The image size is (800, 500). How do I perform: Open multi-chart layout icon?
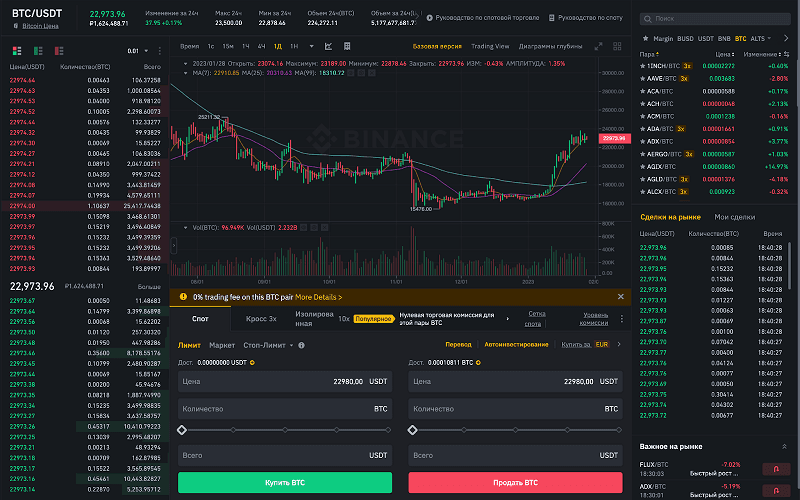point(617,46)
